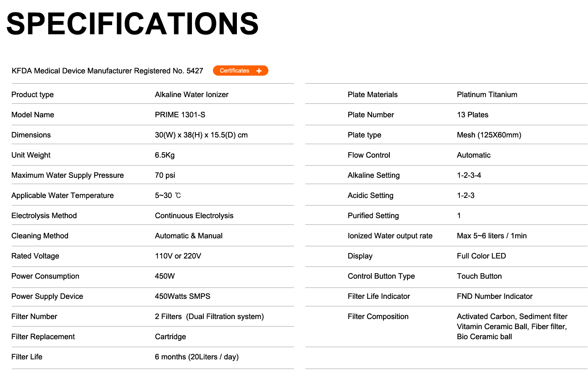This screenshot has height=377, width=588.
Task: Click the SPECIFICATIONS heading
Action: click(132, 24)
